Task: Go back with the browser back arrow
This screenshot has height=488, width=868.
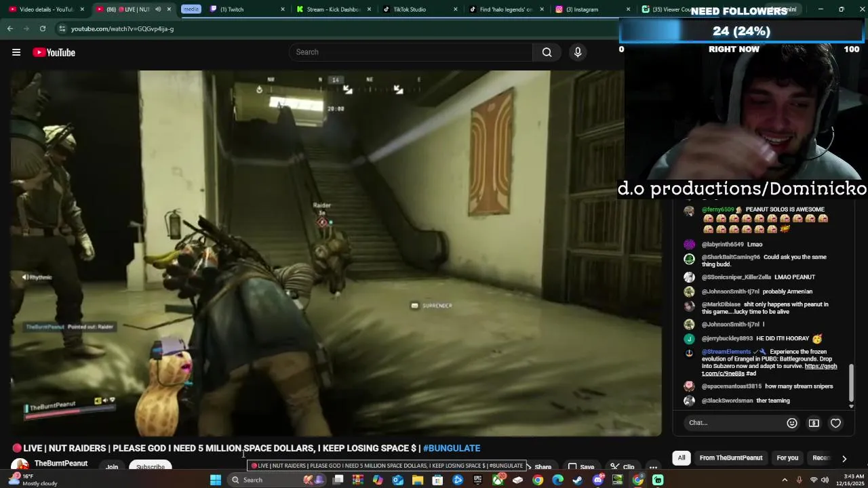Action: 10,28
